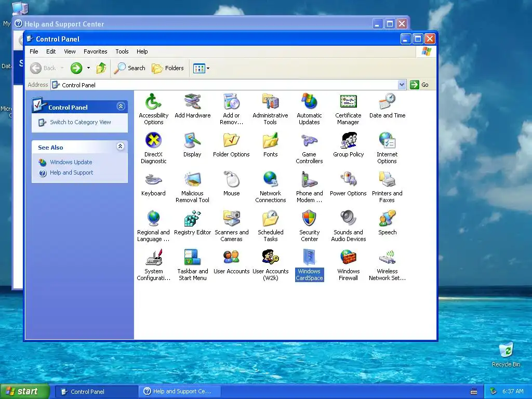Select Wireless Network Setup icon

[x=387, y=258]
